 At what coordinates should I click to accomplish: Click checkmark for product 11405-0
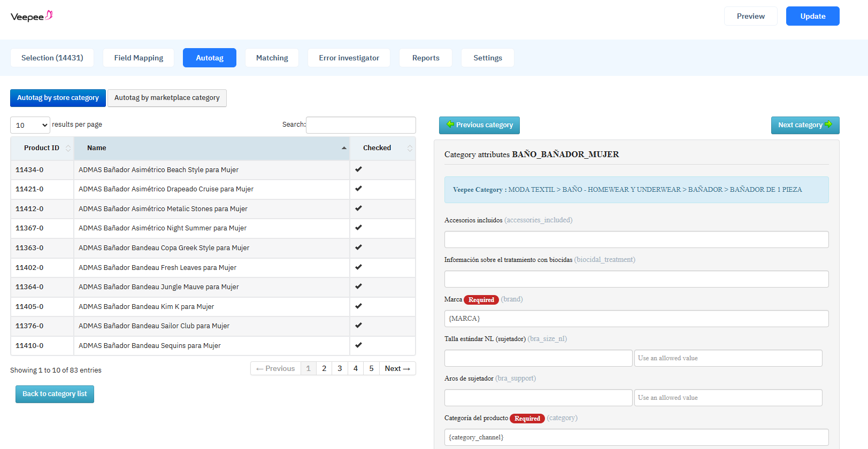(358, 306)
